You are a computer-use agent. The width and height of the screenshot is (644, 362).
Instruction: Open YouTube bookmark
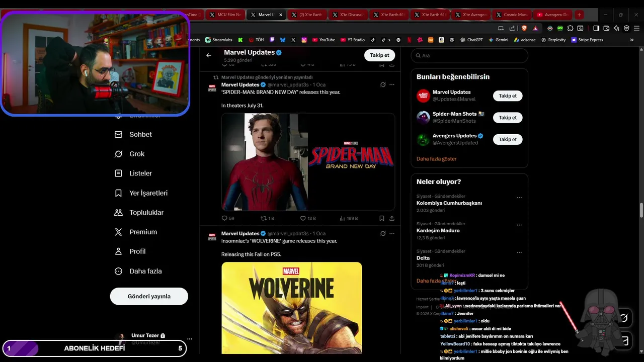point(324,40)
